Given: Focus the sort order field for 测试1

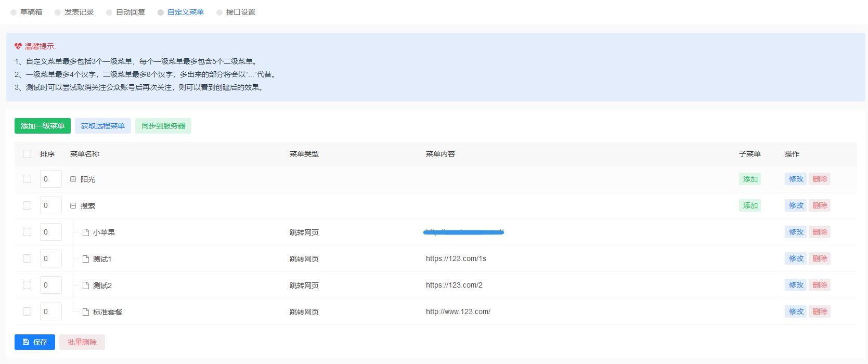Looking at the screenshot, I should click(x=51, y=258).
